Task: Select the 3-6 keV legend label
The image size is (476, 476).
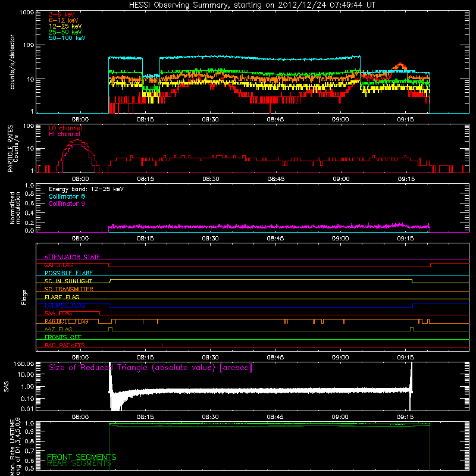Action: coord(62,14)
